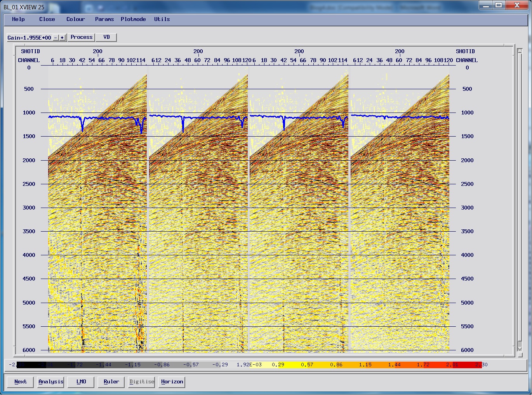The width and height of the screenshot is (532, 395).
Task: Open the Plotmode menu
Action: click(x=133, y=19)
